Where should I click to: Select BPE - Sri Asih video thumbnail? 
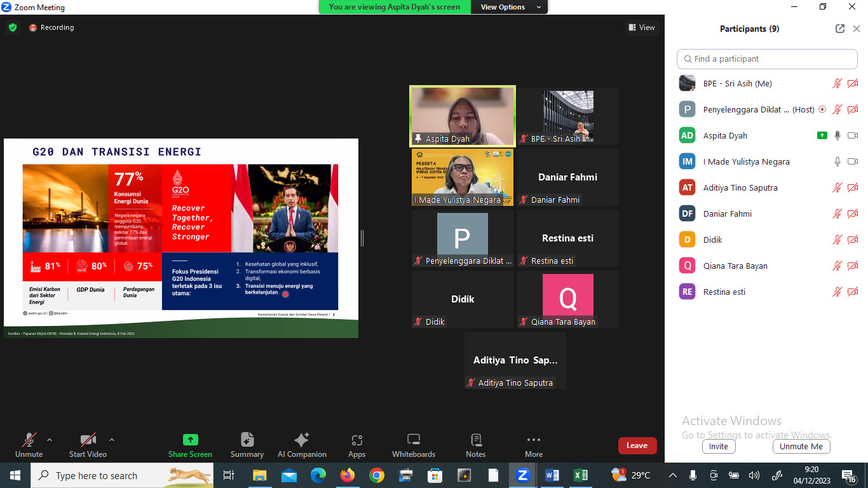point(568,116)
